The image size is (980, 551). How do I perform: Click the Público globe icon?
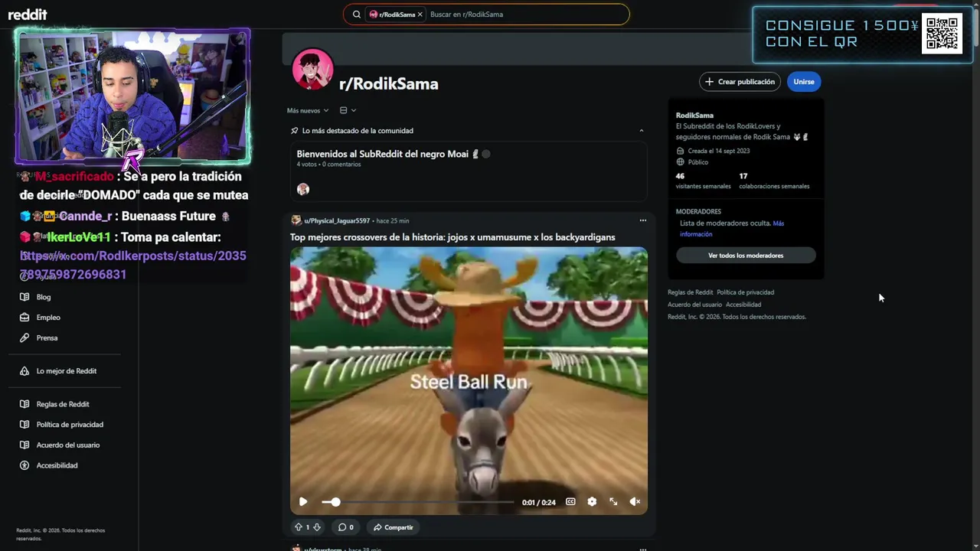680,162
